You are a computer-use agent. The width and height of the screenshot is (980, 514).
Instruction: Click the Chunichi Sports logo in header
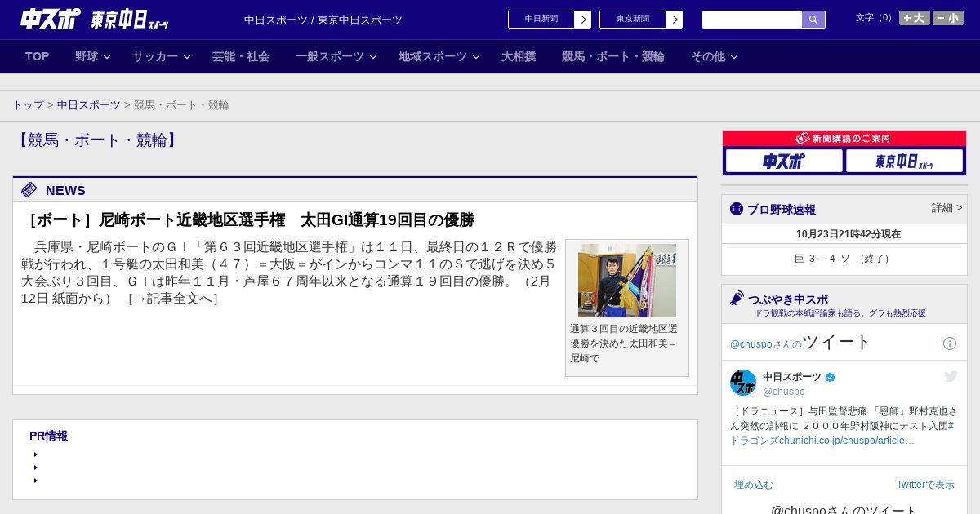(x=51, y=19)
